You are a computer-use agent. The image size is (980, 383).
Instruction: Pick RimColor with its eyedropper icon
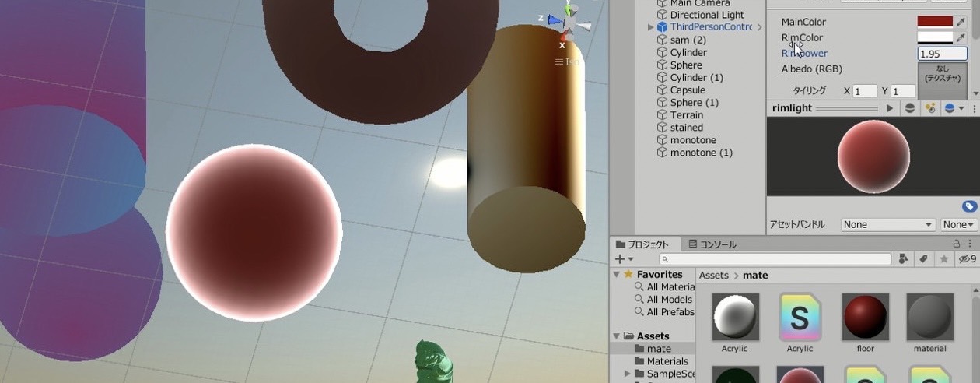click(961, 37)
